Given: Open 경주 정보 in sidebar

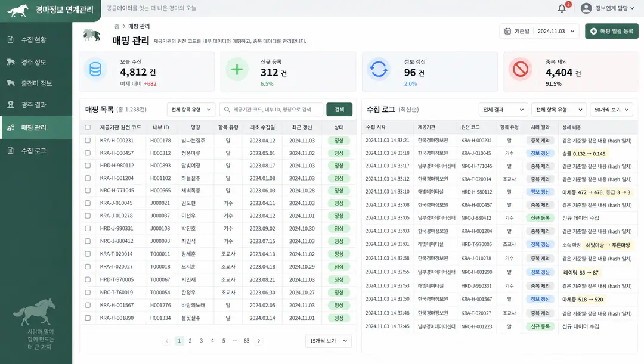Looking at the screenshot, I should 36,62.
